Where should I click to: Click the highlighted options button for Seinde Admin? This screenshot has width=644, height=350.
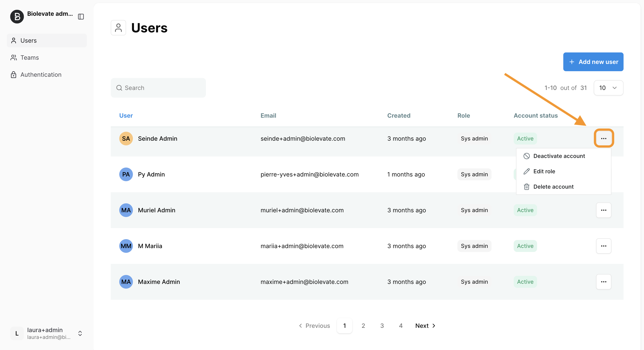[x=603, y=138]
